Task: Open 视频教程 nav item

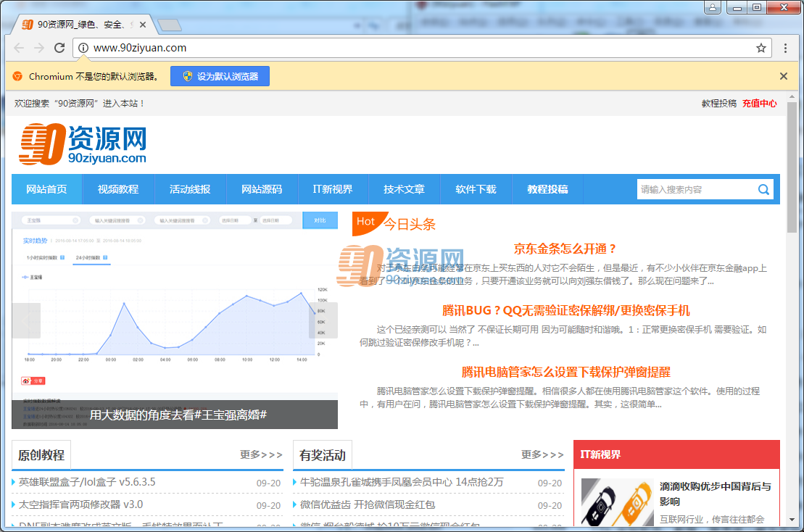Action: click(x=118, y=189)
